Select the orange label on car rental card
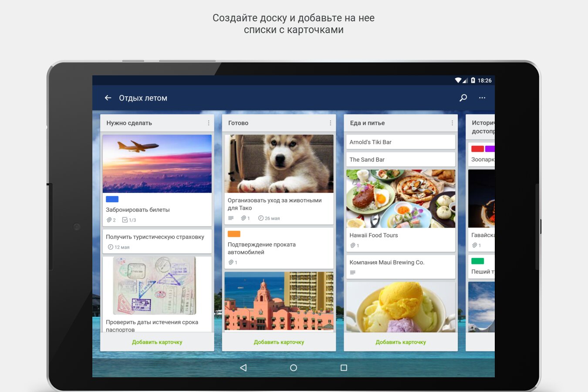This screenshot has height=392, width=588. 234,234
